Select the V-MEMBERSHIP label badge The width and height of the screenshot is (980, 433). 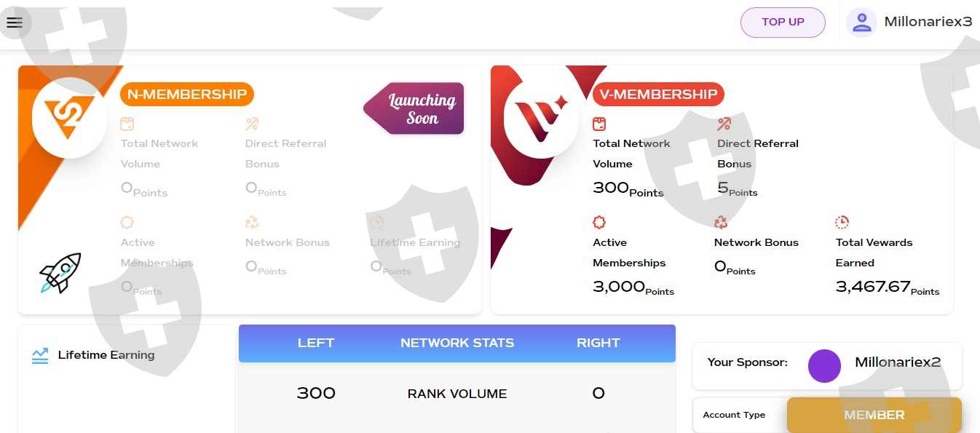point(658,94)
